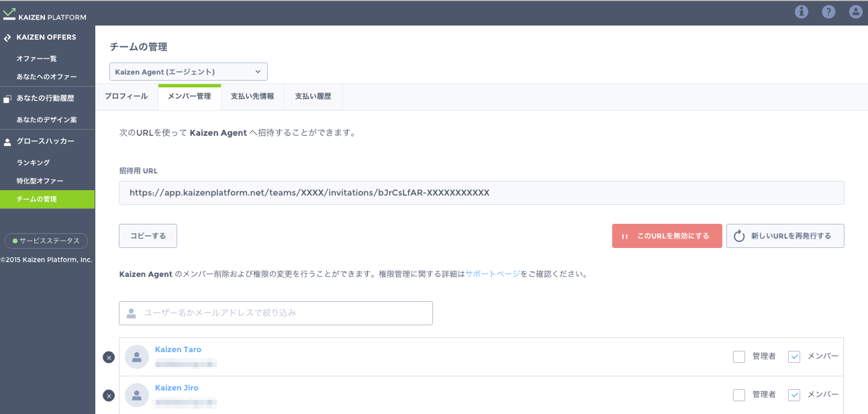
Task: Click the KAIZEN OFFERS sidebar heading
Action: click(x=47, y=38)
